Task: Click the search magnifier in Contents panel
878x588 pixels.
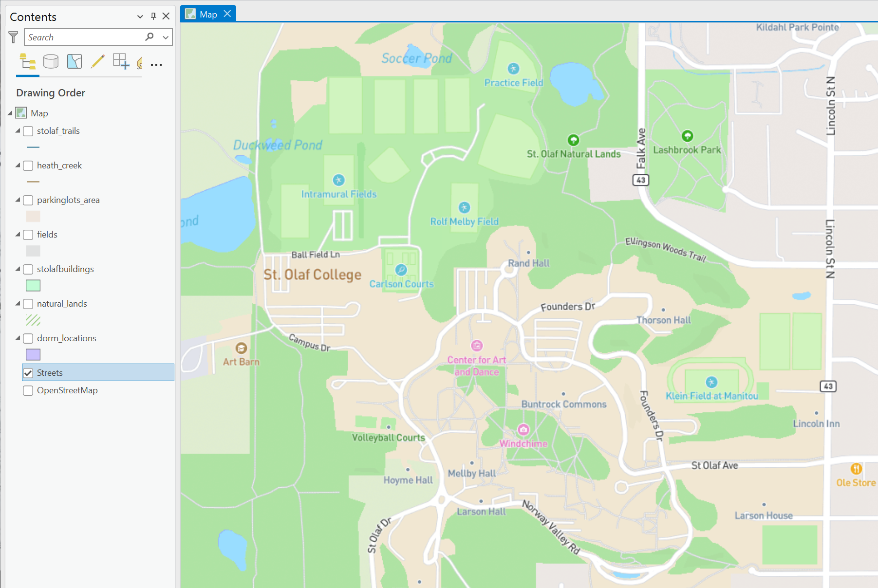Action: [x=149, y=37]
